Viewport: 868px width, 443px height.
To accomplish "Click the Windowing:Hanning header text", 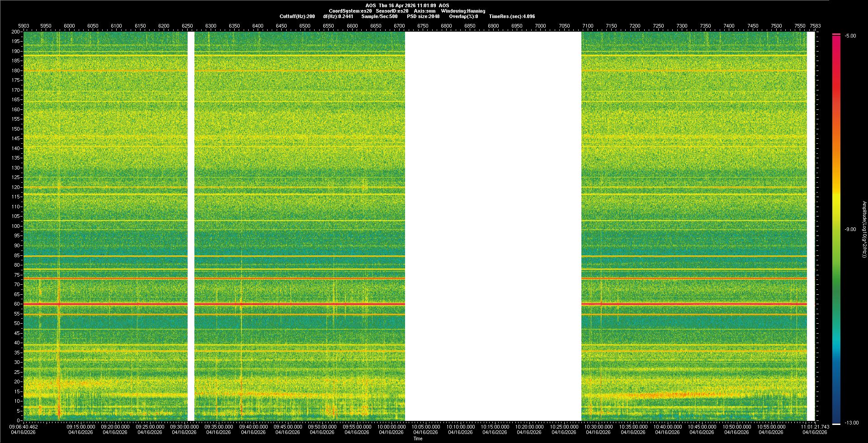I will coord(463,11).
